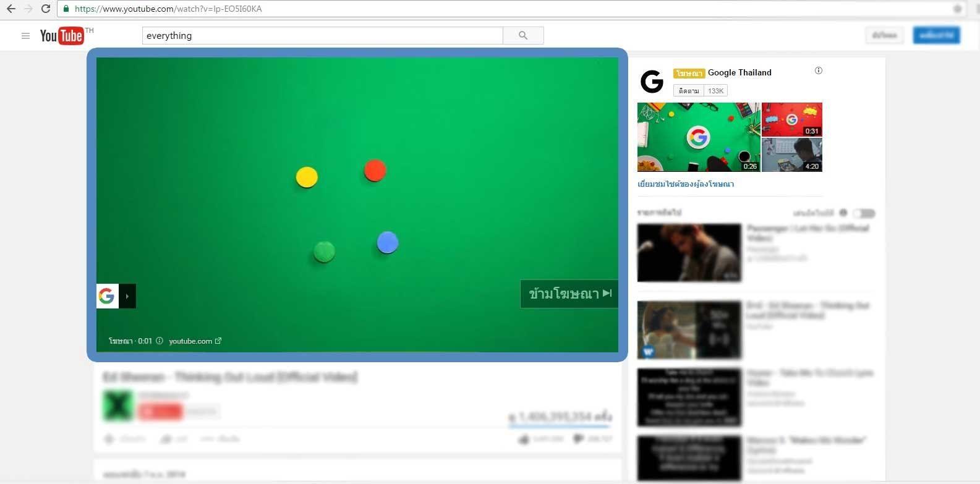Click the Ed Sheeran Thinking Out Loud video title

pyautogui.click(x=231, y=376)
